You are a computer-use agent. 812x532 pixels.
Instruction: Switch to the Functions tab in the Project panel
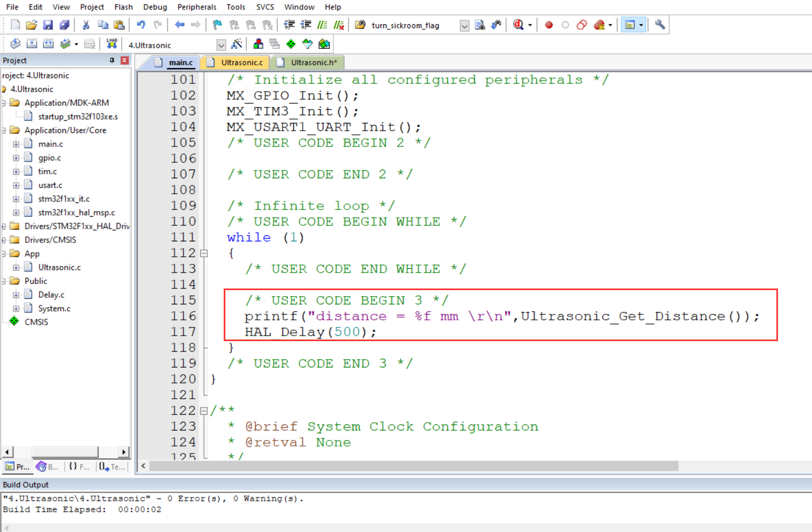[x=79, y=467]
